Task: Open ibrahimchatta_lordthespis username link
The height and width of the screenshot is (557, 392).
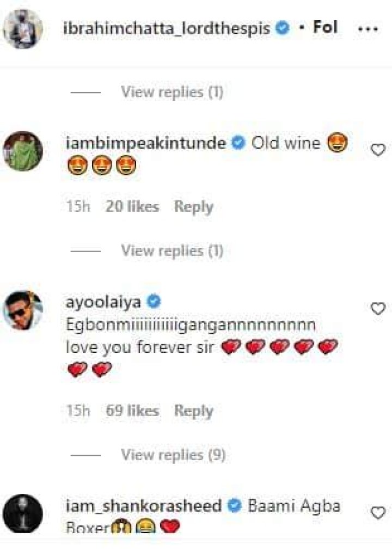Action: tap(167, 28)
